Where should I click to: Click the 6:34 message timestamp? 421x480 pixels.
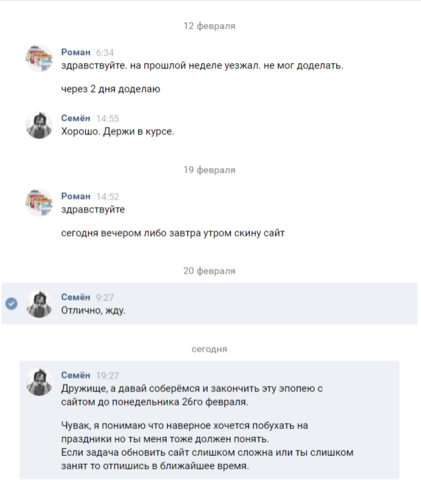pos(105,53)
